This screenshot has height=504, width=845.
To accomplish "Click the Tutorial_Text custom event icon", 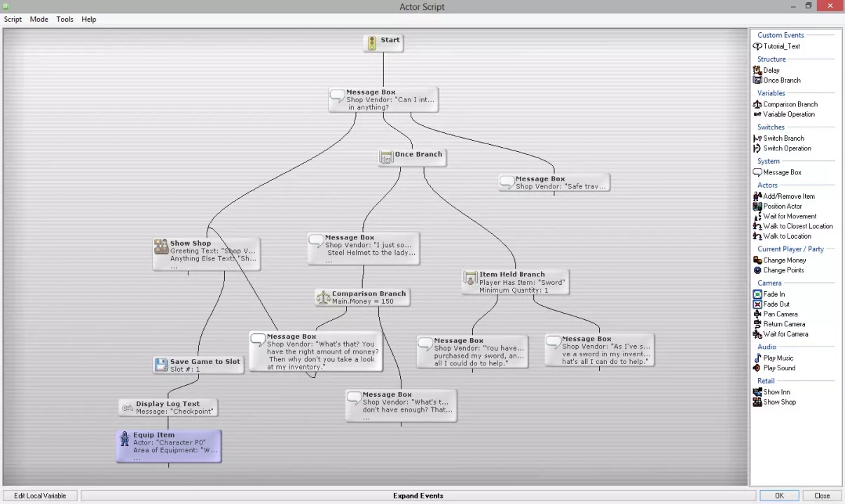I will click(757, 46).
